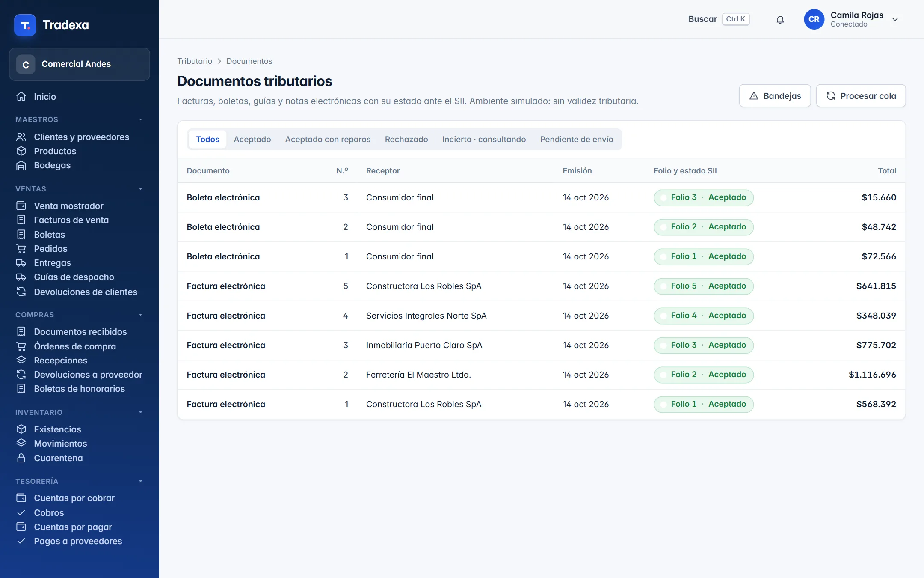
Task: Open the Camila Rojas user menu chevron
Action: (895, 19)
